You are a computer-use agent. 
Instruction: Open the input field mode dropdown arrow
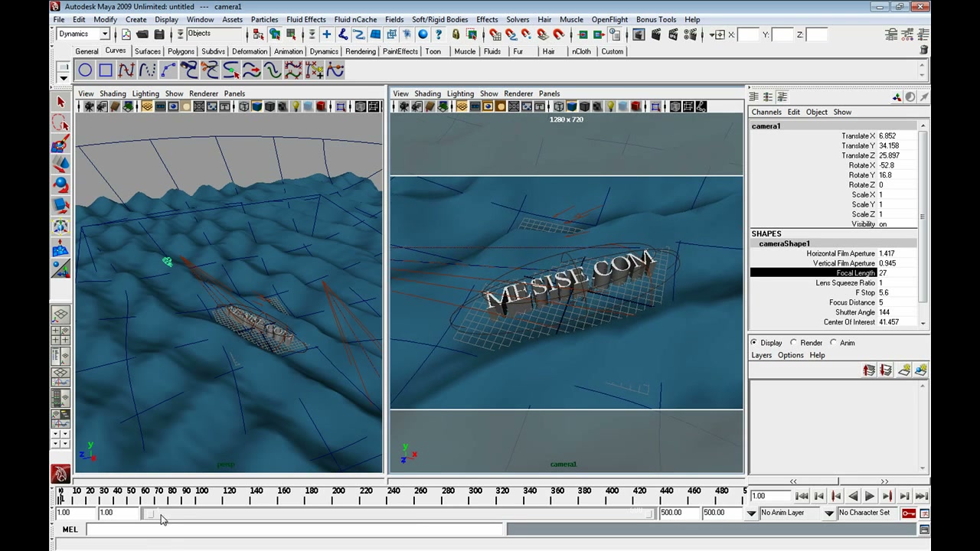point(712,34)
